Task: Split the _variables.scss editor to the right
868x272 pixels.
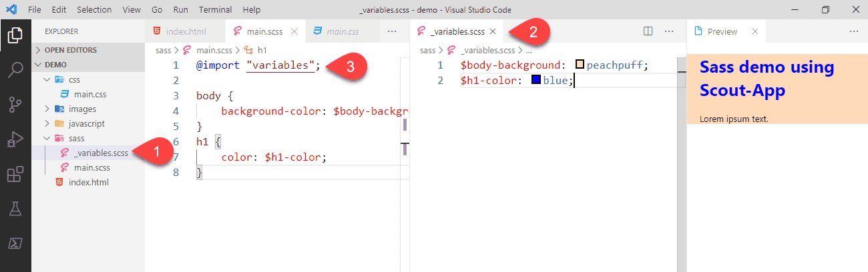Action: (648, 31)
